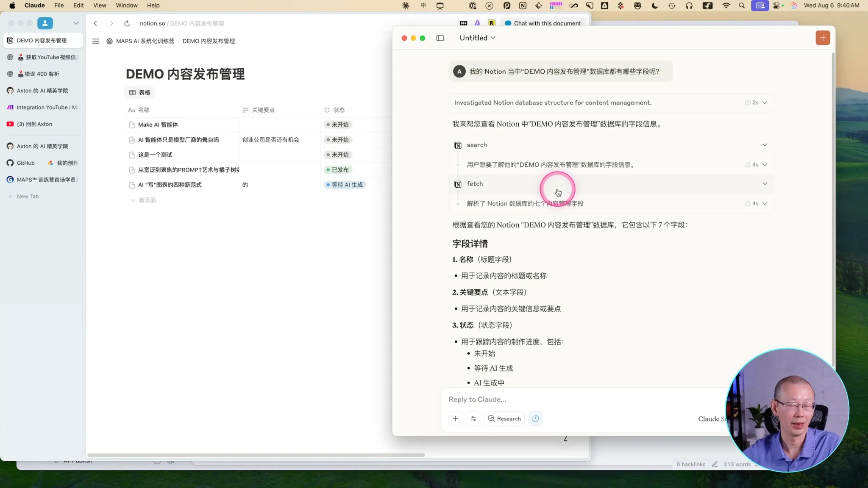Toggle extended thinking clock icon
This screenshot has width=868, height=488.
[x=535, y=419]
